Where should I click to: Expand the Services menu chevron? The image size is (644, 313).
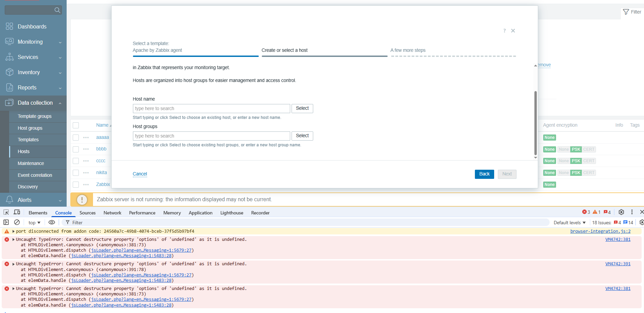click(60, 58)
